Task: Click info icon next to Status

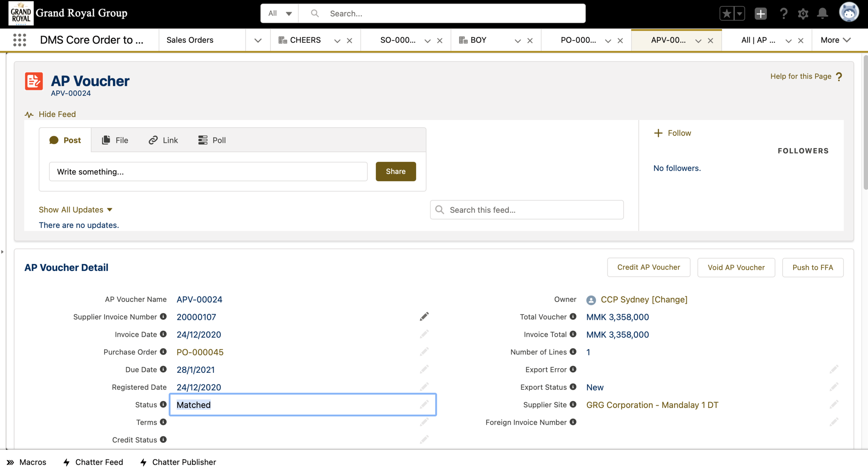Action: coord(163,404)
